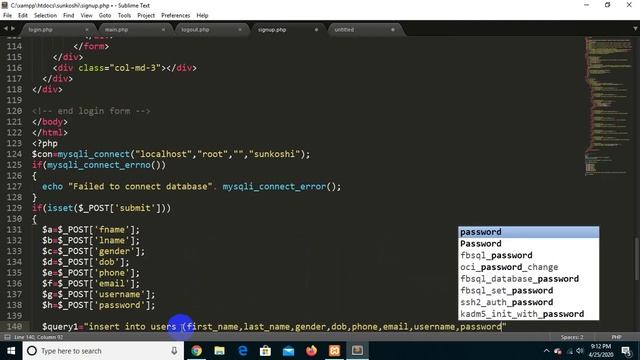Open Microsoft Store from taskbar
Screen dimensions: 640x360
click(x=265, y=351)
